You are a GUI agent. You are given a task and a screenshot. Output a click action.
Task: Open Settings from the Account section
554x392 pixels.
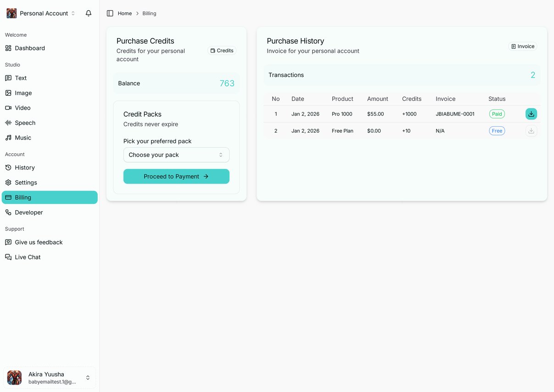[26, 182]
